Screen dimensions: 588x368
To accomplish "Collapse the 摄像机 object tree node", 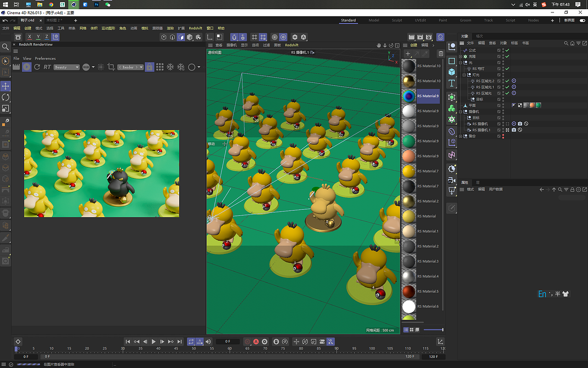I will click(461, 112).
